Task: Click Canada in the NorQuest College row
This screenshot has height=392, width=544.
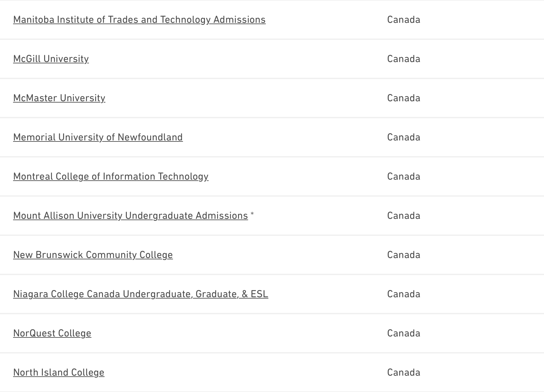Action: tap(403, 333)
